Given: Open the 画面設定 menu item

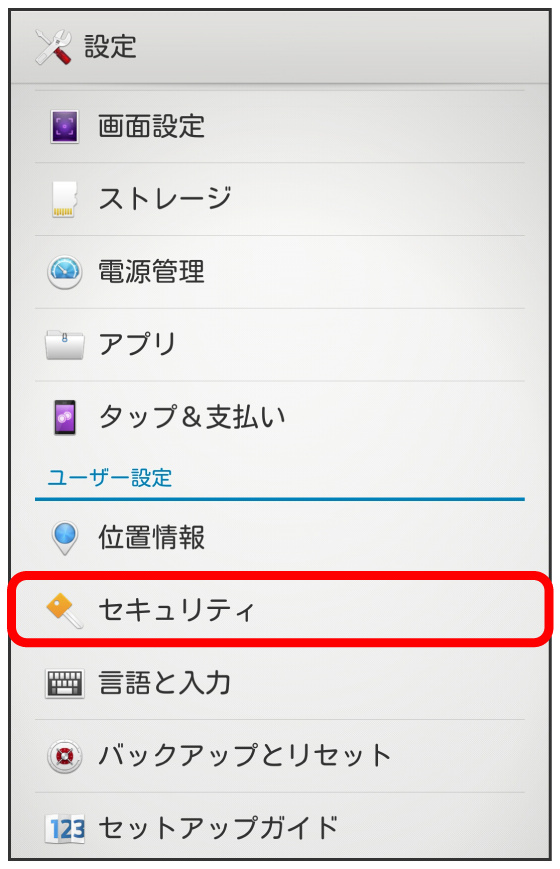Looking at the screenshot, I should pos(279,126).
